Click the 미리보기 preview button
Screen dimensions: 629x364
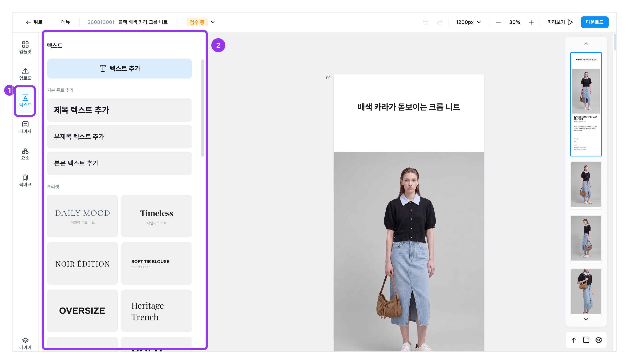pos(560,22)
